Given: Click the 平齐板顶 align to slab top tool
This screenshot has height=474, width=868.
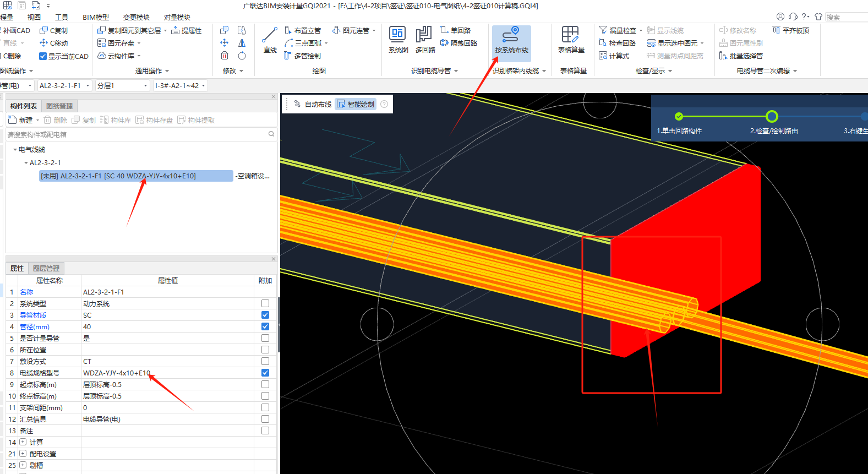Looking at the screenshot, I should tap(791, 30).
